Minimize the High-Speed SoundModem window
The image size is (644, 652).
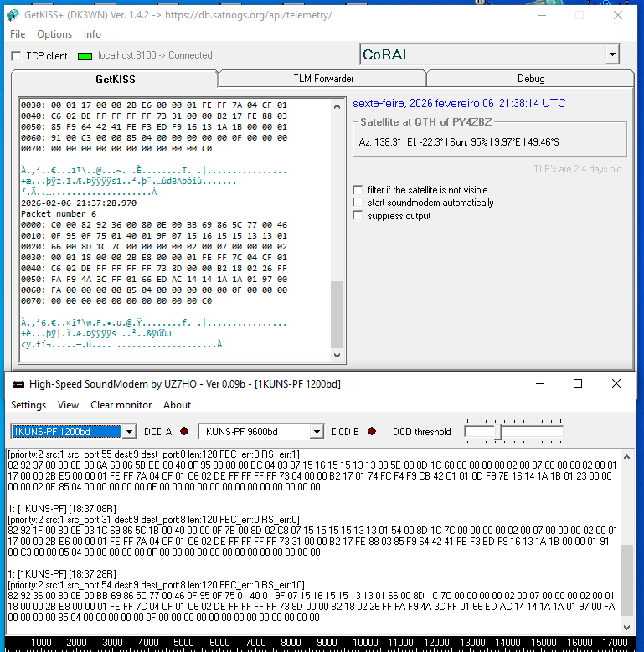pyautogui.click(x=538, y=383)
